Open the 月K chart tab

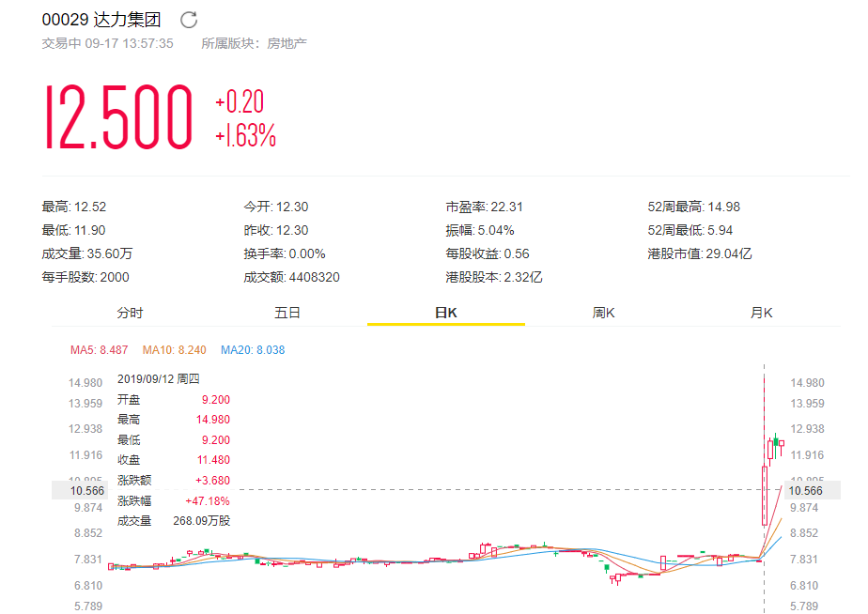point(761,313)
